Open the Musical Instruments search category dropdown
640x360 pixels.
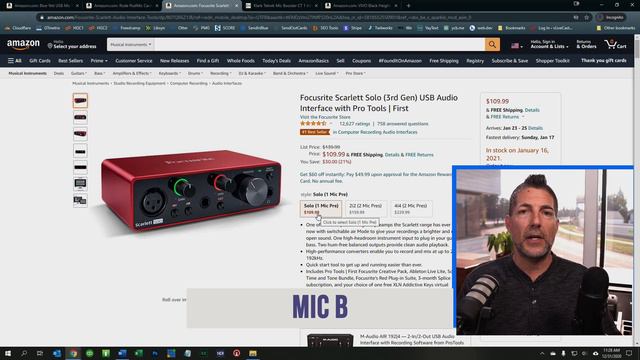tap(131, 44)
